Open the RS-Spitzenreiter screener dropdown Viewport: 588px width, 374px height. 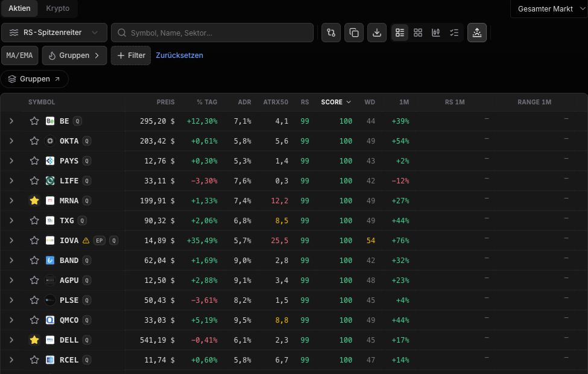[x=54, y=33]
